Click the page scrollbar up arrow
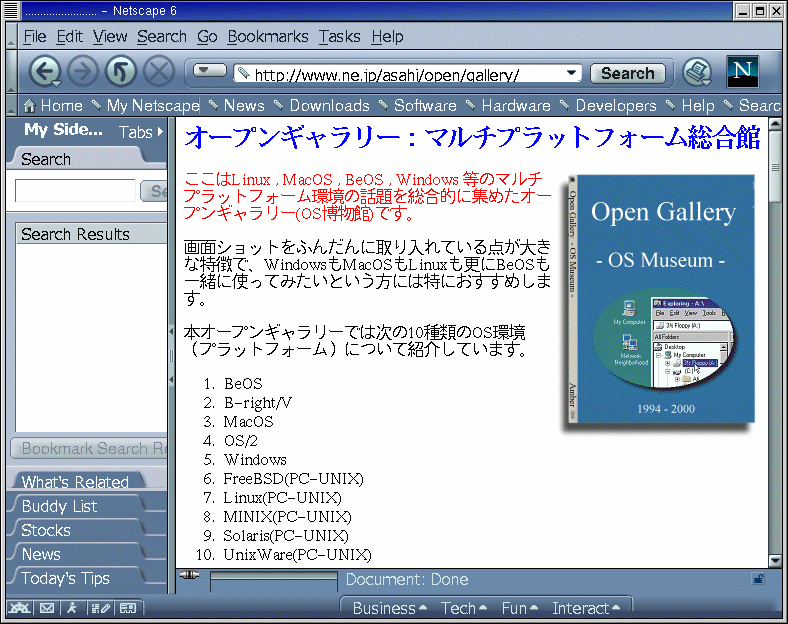The height and width of the screenshot is (624, 788). click(x=775, y=123)
